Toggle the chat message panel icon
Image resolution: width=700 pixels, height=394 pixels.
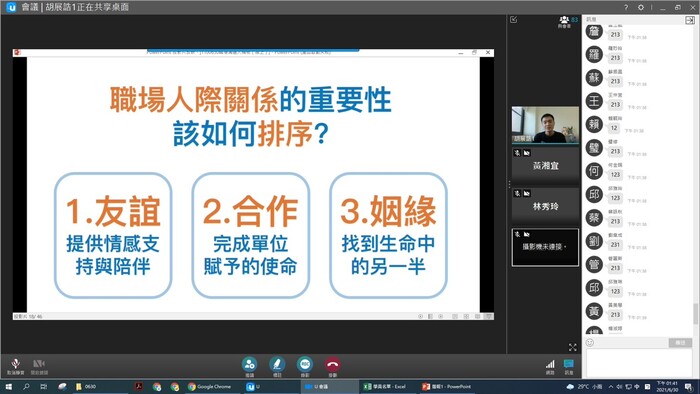click(568, 366)
